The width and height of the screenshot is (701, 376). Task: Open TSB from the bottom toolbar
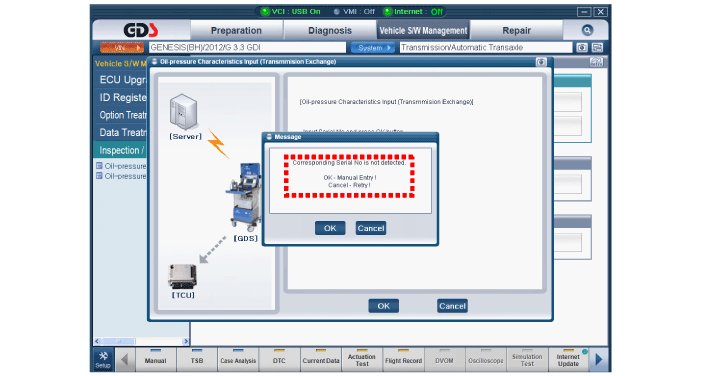(x=197, y=359)
